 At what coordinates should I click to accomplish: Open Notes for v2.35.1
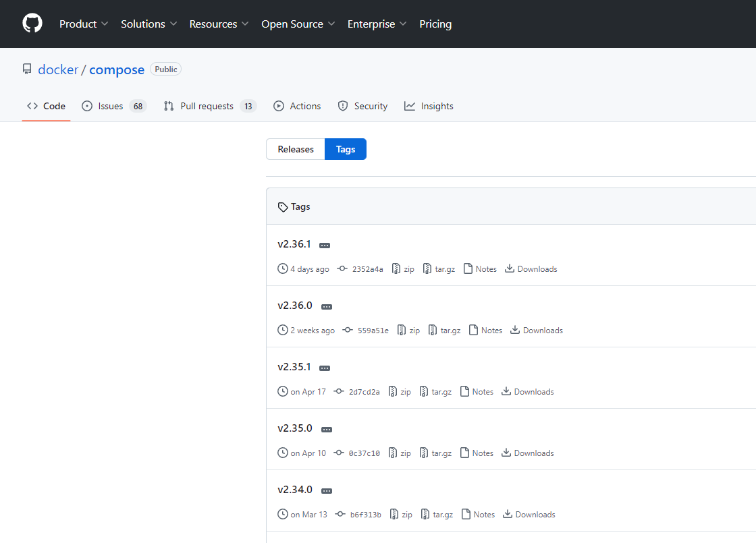pos(477,392)
